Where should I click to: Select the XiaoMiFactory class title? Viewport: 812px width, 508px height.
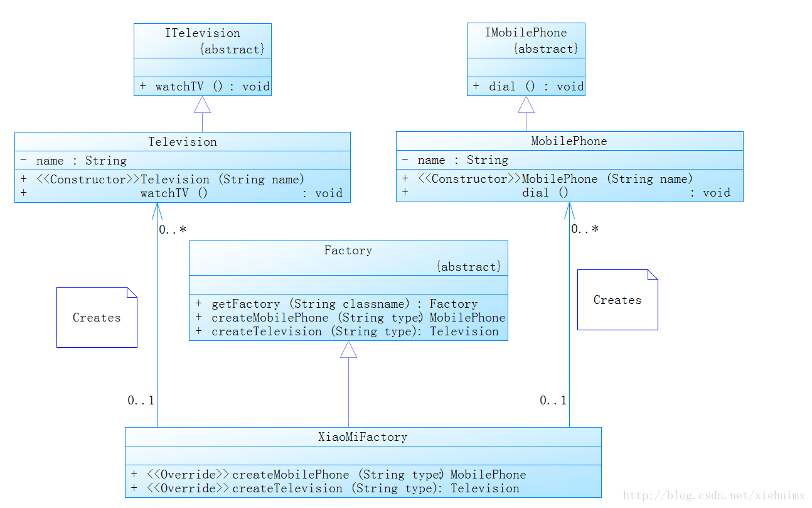pos(363,437)
